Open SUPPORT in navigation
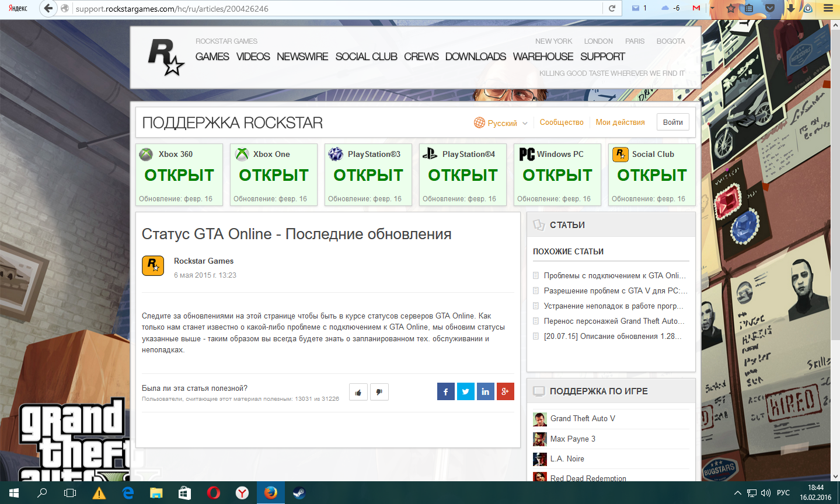 point(602,57)
